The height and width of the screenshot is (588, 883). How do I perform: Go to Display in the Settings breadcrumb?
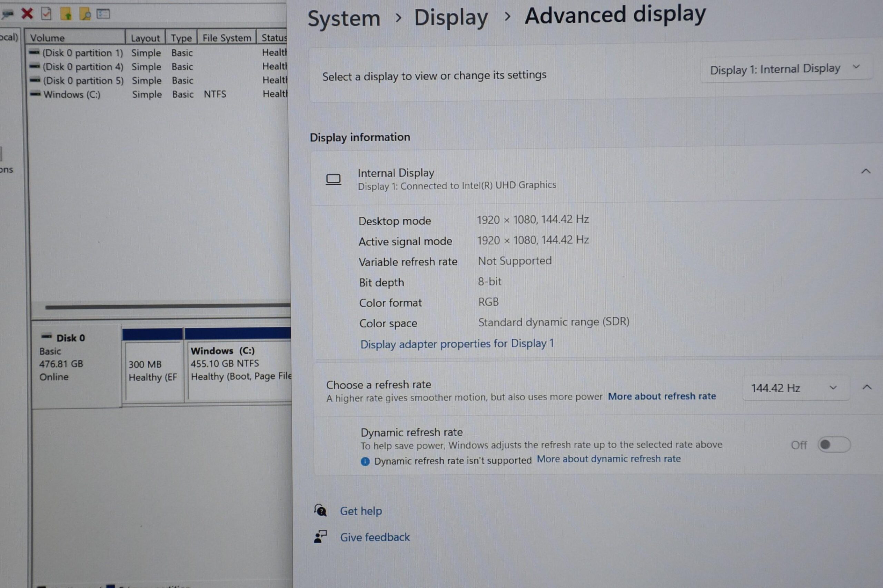point(451,18)
